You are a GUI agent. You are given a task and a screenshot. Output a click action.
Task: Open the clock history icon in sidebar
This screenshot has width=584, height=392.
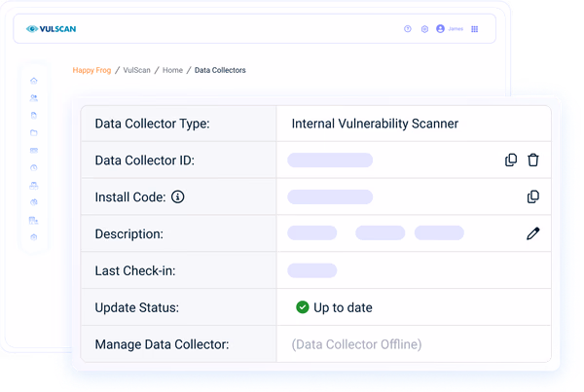(34, 167)
